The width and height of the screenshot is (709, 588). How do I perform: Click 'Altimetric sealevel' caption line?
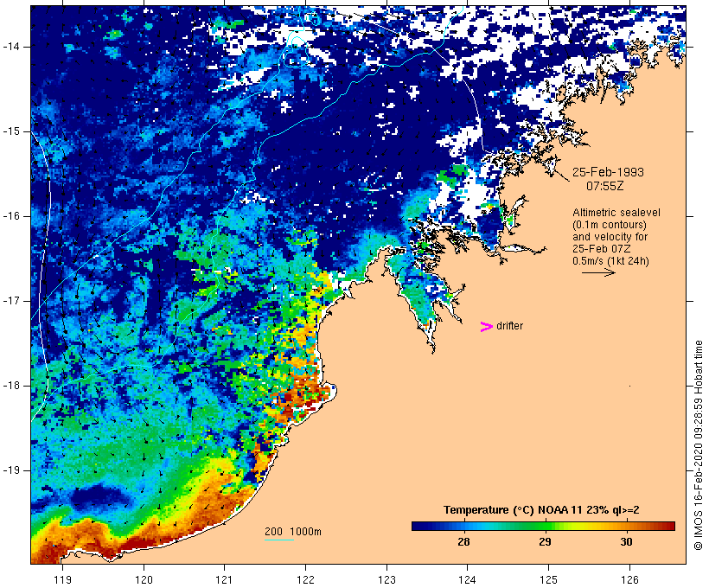[616, 213]
